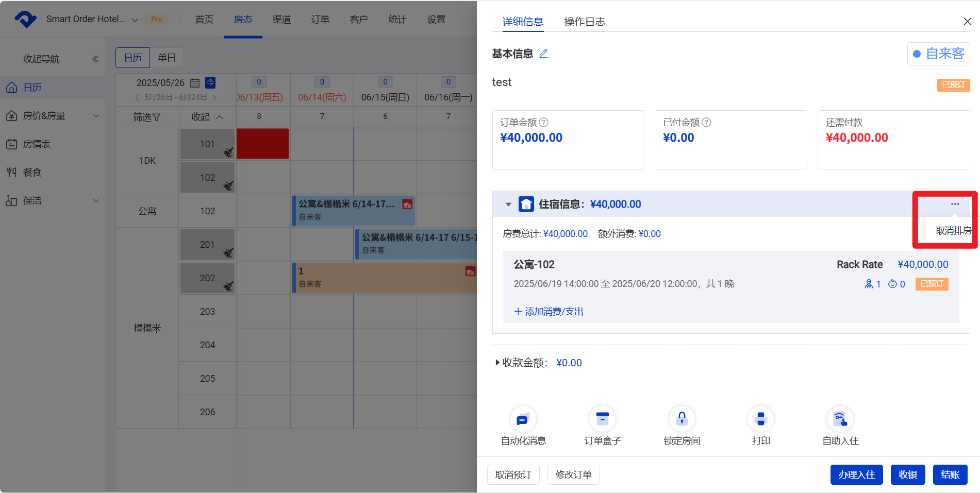Image resolution: width=980 pixels, height=493 pixels.
Task: Select 取消排房 from the popup menu
Action: click(953, 231)
